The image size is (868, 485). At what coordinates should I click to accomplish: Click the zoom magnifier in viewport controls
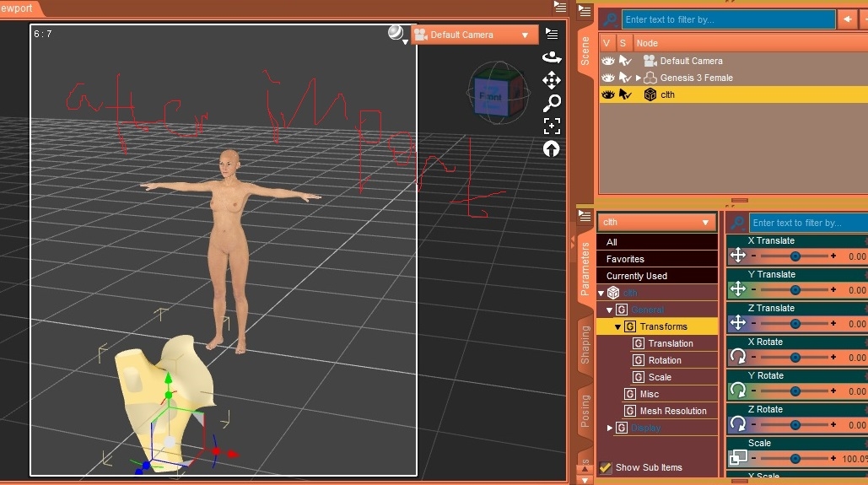pyautogui.click(x=552, y=103)
